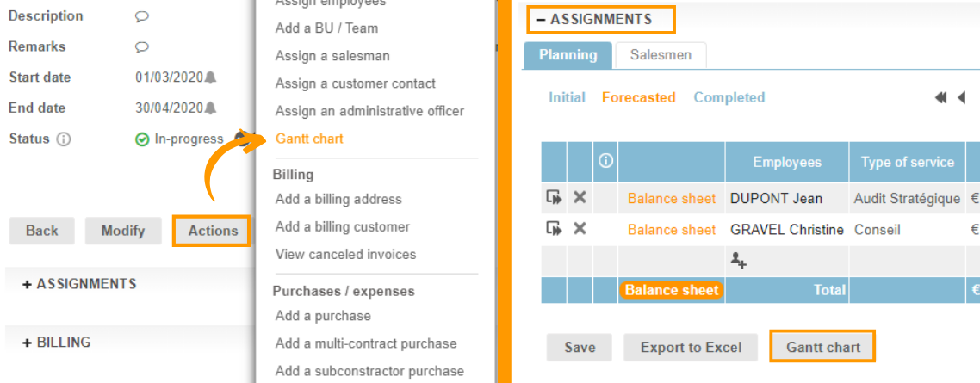Collapse the open ASSIGNMENTS panel header

pos(600,19)
